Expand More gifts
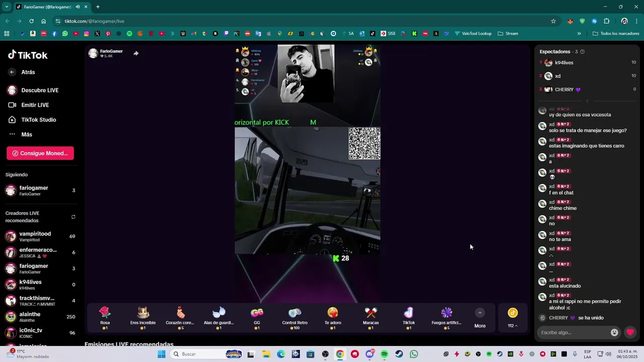This screenshot has height=362, width=644. [480, 318]
